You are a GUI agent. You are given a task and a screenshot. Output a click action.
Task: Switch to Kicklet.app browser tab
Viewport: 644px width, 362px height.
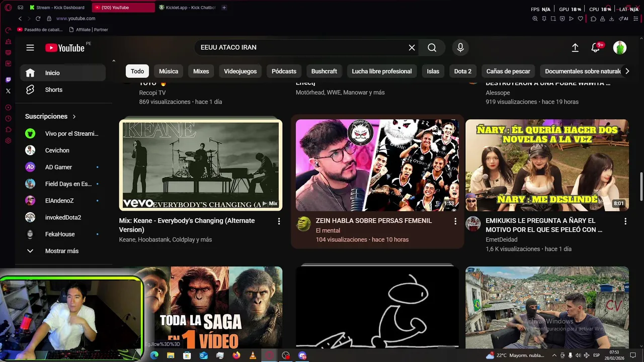[x=187, y=8]
